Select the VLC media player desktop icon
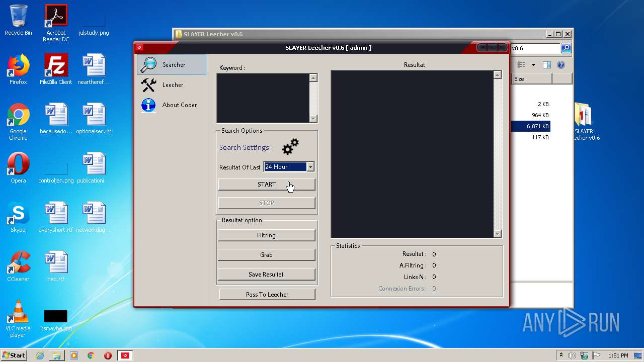Viewport: 644px width, 362px height. (x=18, y=319)
